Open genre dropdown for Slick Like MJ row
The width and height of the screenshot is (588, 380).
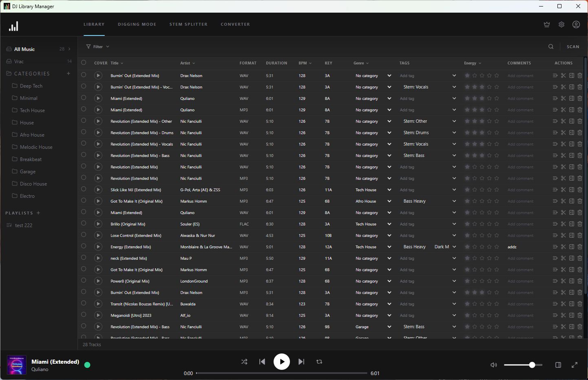pos(373,190)
